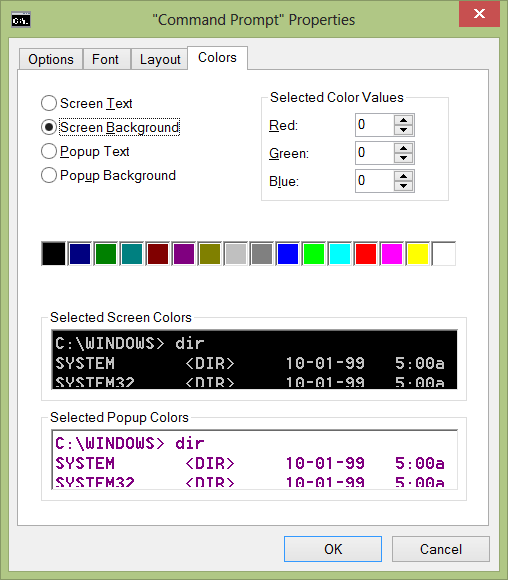Select the Colors tab
The height and width of the screenshot is (580, 508).
[217, 58]
